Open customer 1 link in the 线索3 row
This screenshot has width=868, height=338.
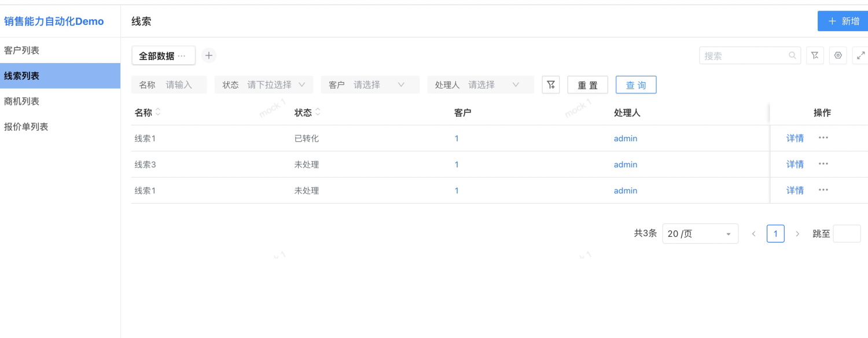[457, 164]
